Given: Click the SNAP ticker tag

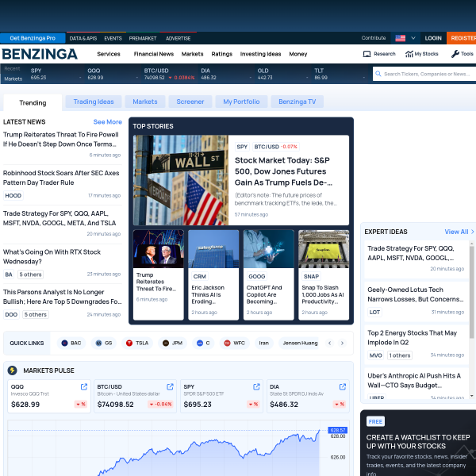Looking at the screenshot, I should coord(311,277).
